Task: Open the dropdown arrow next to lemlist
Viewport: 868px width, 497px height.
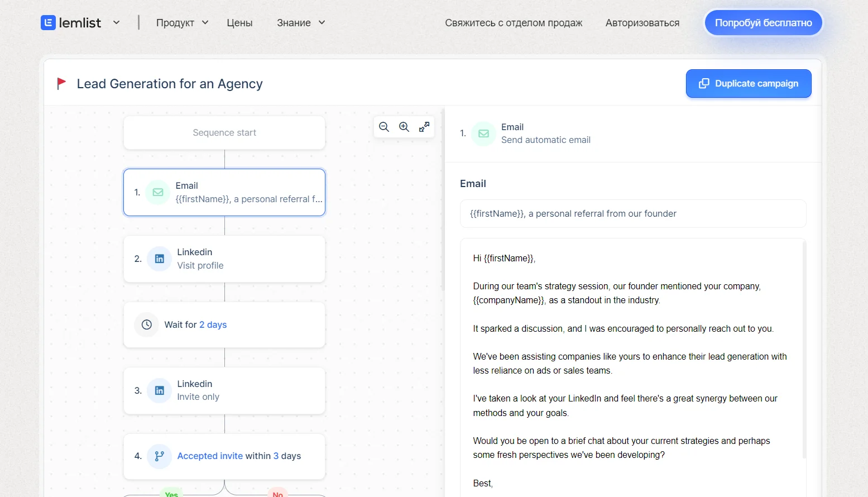Action: [116, 23]
